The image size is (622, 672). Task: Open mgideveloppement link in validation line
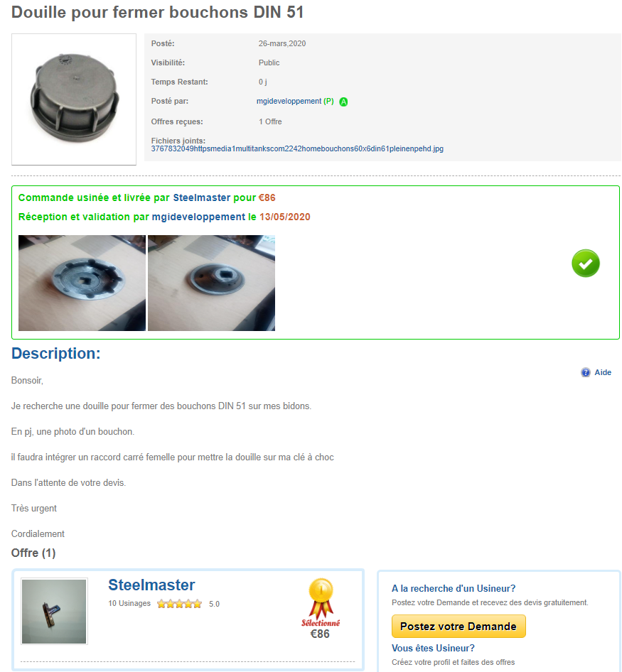(198, 217)
